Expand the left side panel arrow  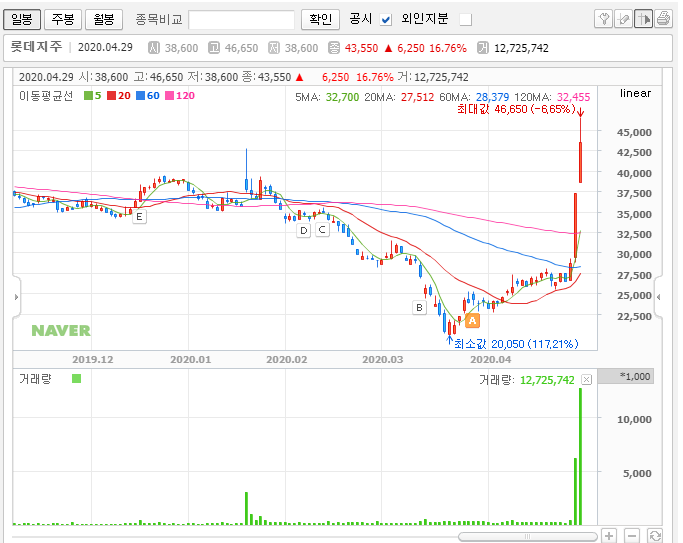16,297
